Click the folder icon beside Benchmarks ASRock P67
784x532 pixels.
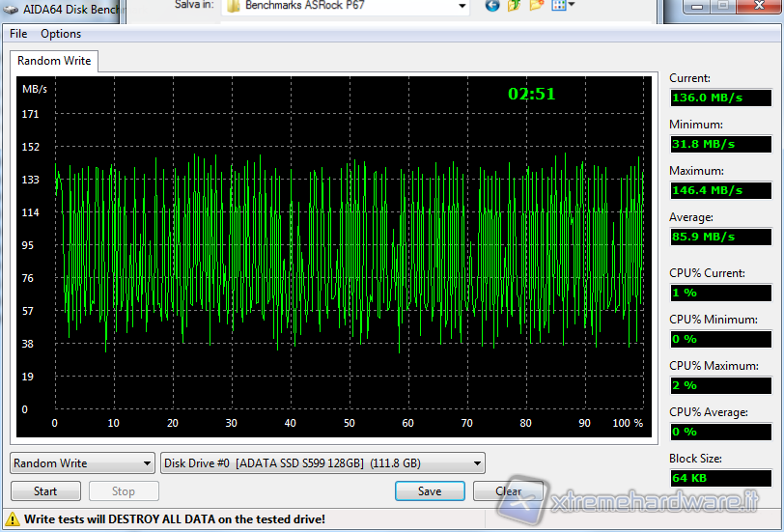234,6
